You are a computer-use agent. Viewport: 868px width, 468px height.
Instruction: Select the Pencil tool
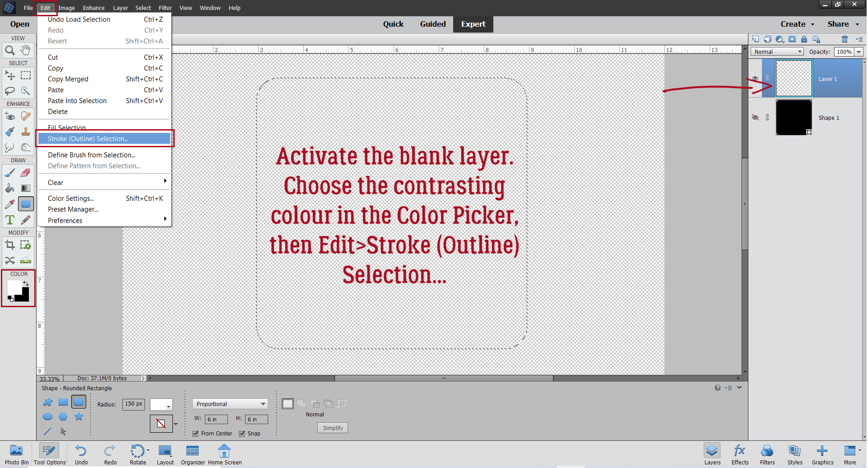point(26,220)
